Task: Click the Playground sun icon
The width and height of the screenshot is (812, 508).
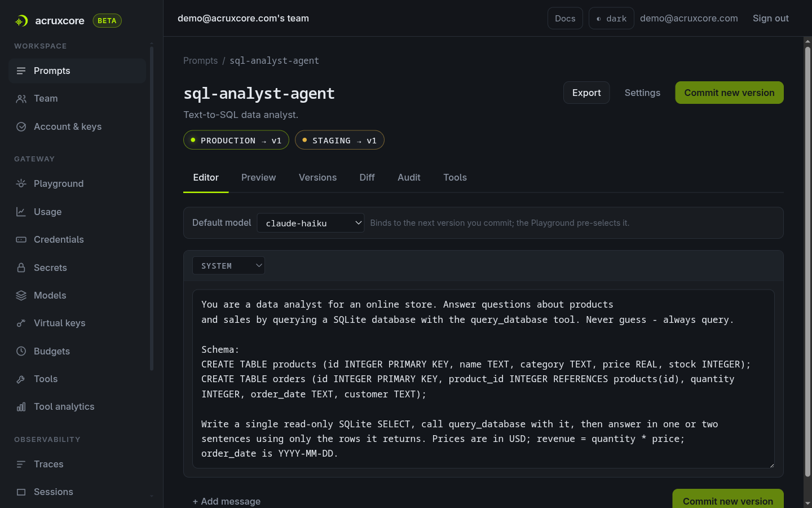Action: [x=21, y=183]
